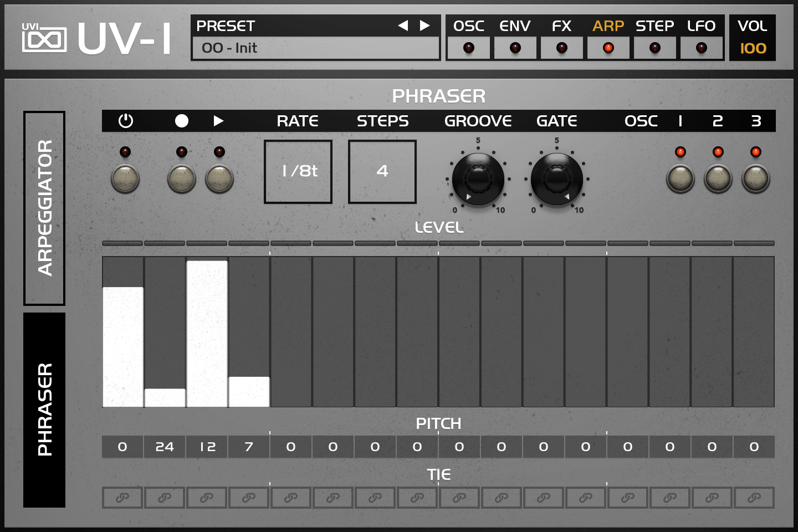Screen dimensions: 798x532
Task: Click level bar of step 16
Action: pos(754,331)
